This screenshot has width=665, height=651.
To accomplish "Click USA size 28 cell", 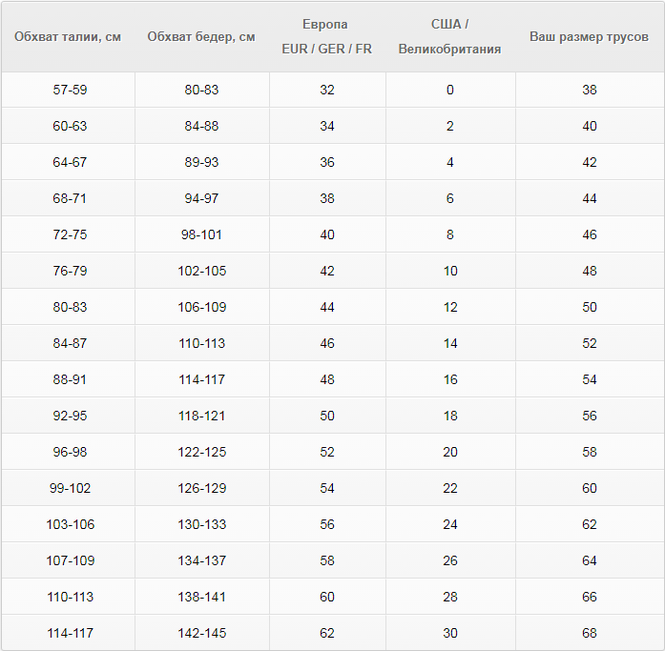I will pos(450,597).
